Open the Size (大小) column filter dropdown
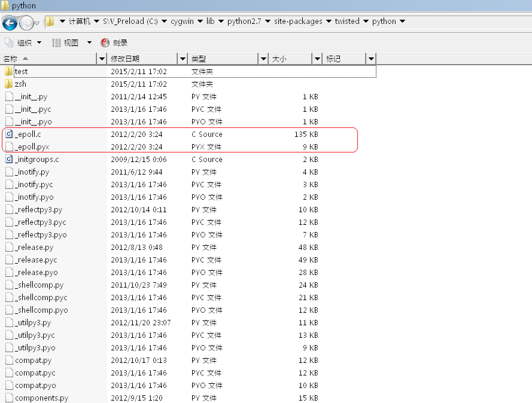532x403 pixels. pyautogui.click(x=317, y=59)
